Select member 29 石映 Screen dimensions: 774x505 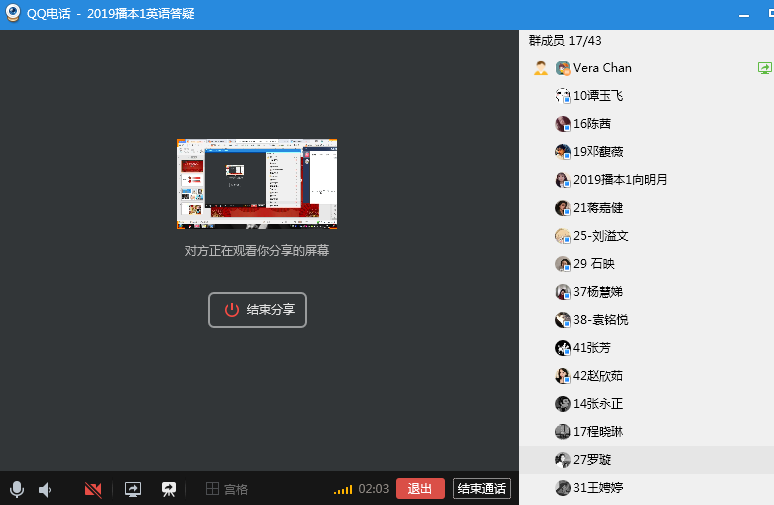point(647,264)
